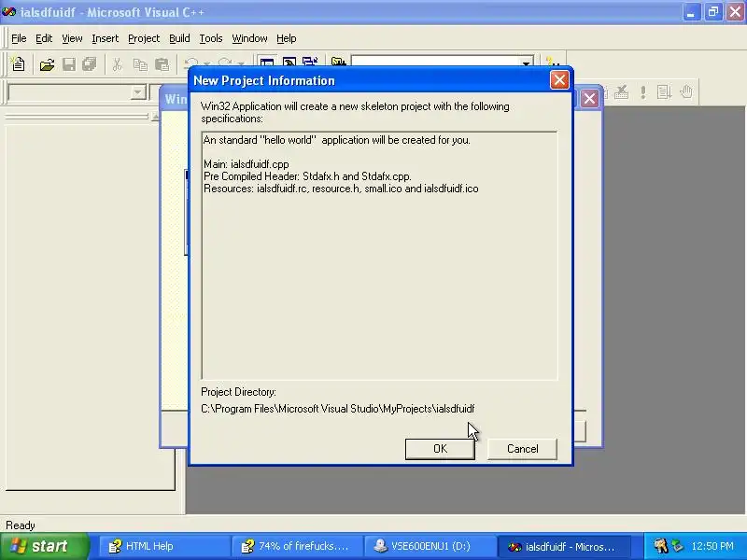
Task: Open the Tools menu
Action: click(x=211, y=38)
